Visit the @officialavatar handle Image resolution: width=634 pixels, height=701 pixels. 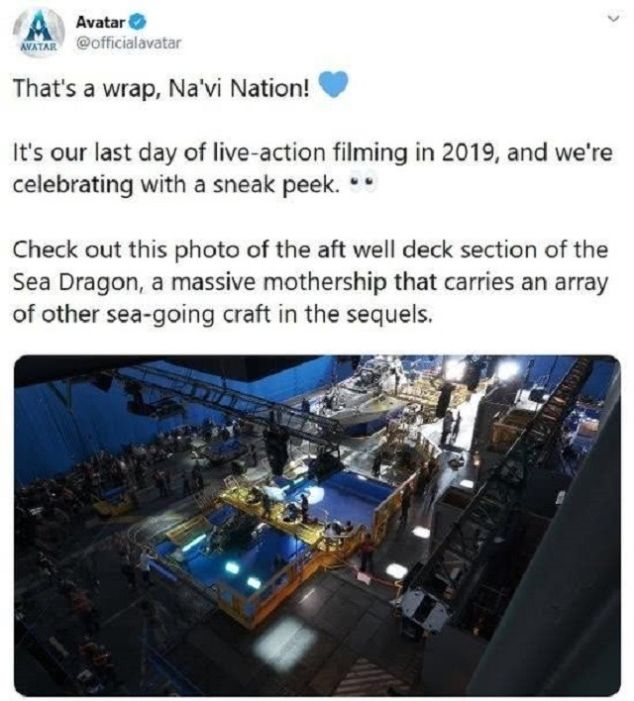pos(129,43)
